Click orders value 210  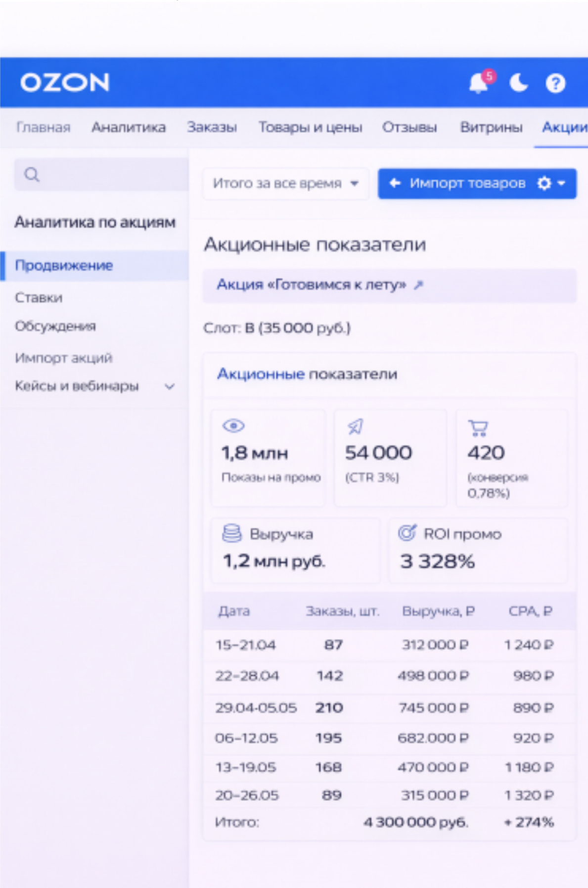pyautogui.click(x=329, y=708)
